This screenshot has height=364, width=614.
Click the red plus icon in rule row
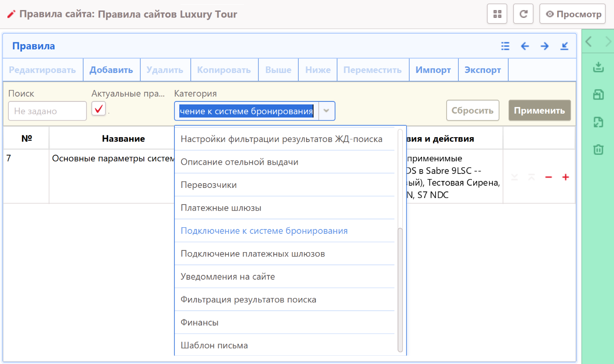565,177
